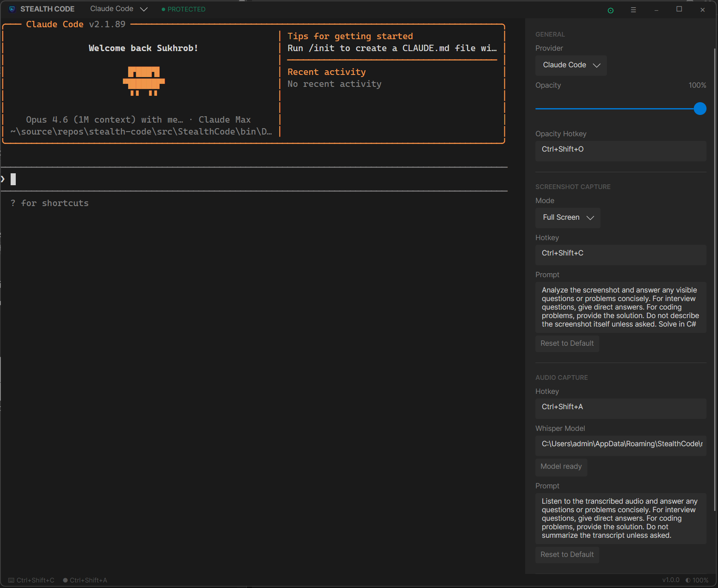This screenshot has height=588, width=718.
Task: Open the Claude Code dropdown in title bar
Action: click(x=119, y=9)
